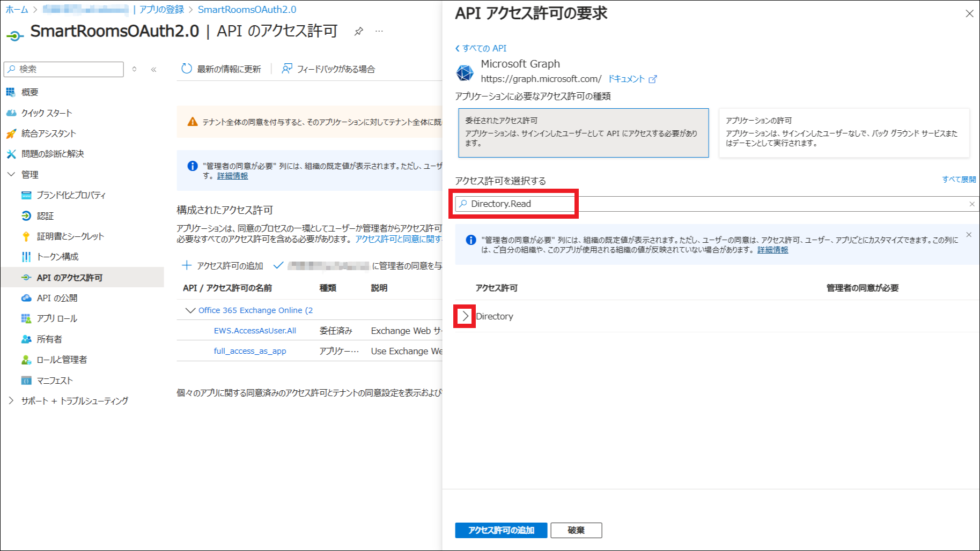Image resolution: width=980 pixels, height=551 pixels.
Task: Go back via すべての API link
Action: [x=481, y=48]
